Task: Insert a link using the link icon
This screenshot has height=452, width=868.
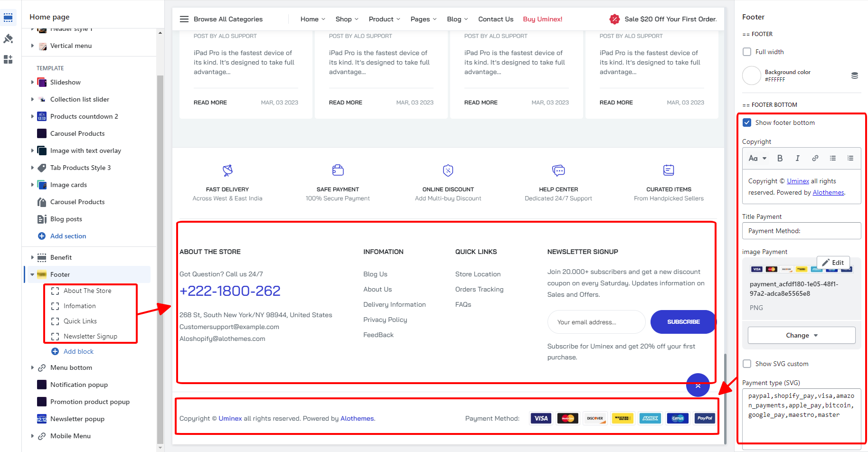Action: coord(815,159)
